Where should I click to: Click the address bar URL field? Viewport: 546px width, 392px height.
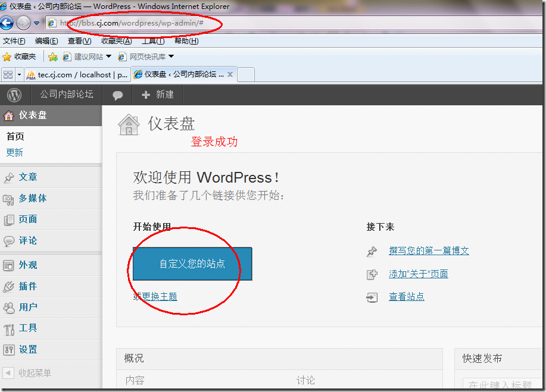point(294,23)
